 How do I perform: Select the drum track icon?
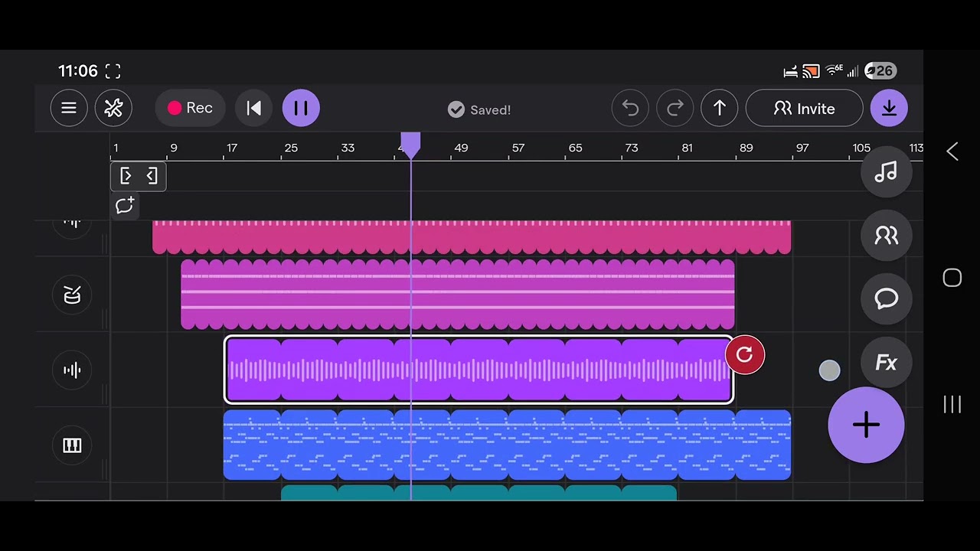(x=72, y=295)
